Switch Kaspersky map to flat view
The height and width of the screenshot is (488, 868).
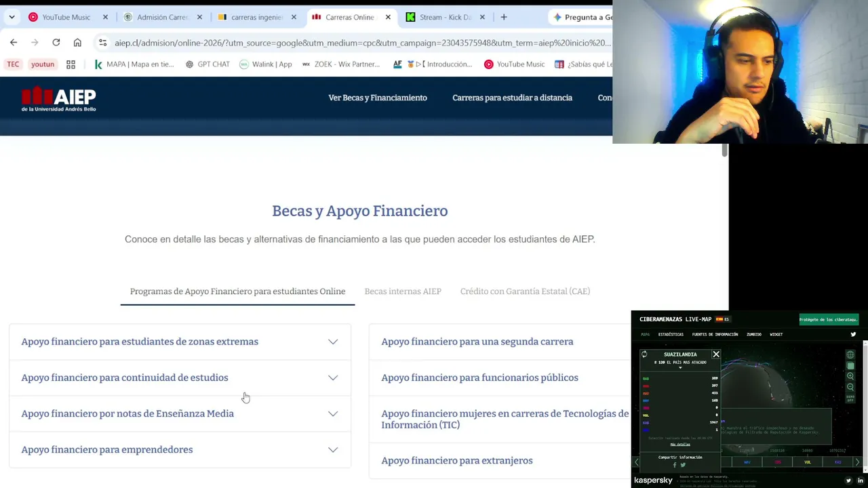[850, 365]
